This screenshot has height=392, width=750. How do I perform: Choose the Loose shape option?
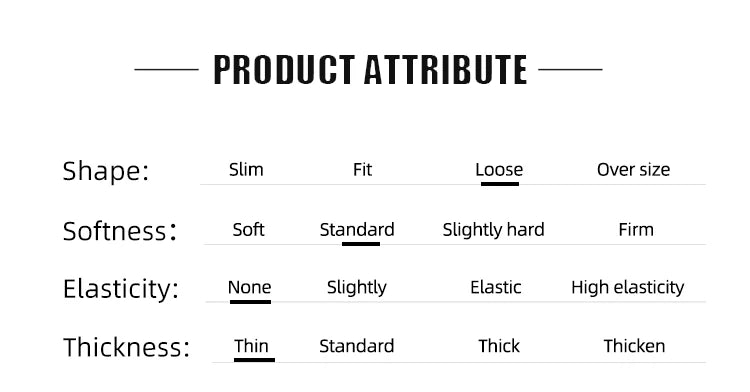499,170
